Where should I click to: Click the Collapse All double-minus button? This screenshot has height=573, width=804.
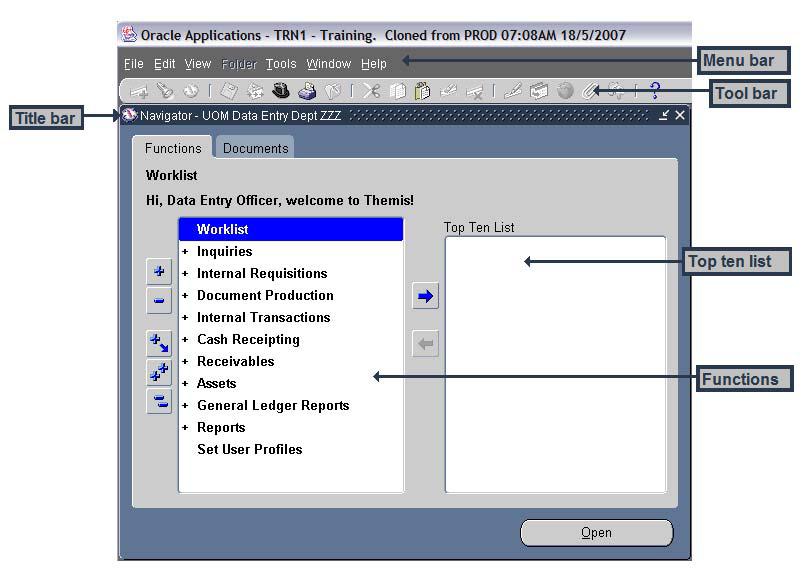point(159,401)
